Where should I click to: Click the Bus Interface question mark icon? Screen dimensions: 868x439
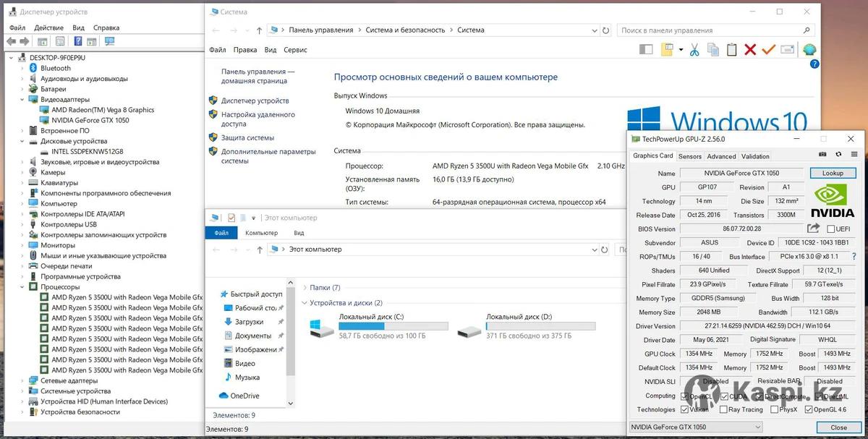854,257
